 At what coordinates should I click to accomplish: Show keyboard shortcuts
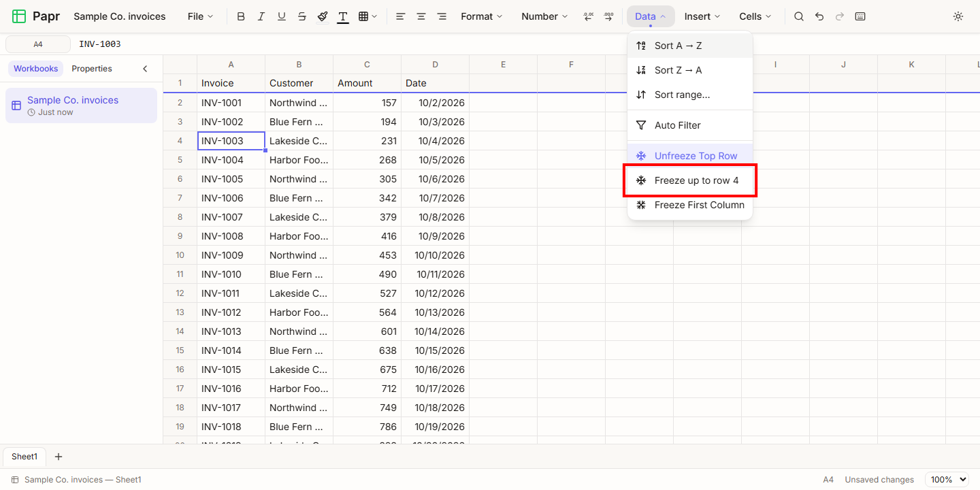860,16
